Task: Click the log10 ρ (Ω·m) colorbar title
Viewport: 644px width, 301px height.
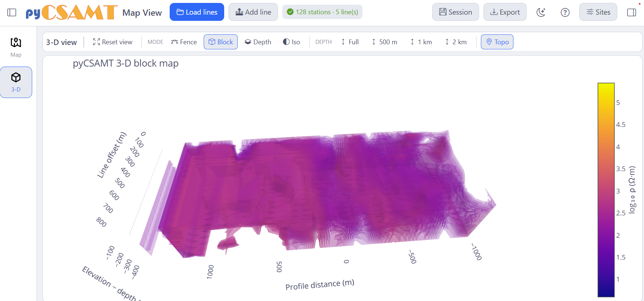Action: click(x=632, y=190)
